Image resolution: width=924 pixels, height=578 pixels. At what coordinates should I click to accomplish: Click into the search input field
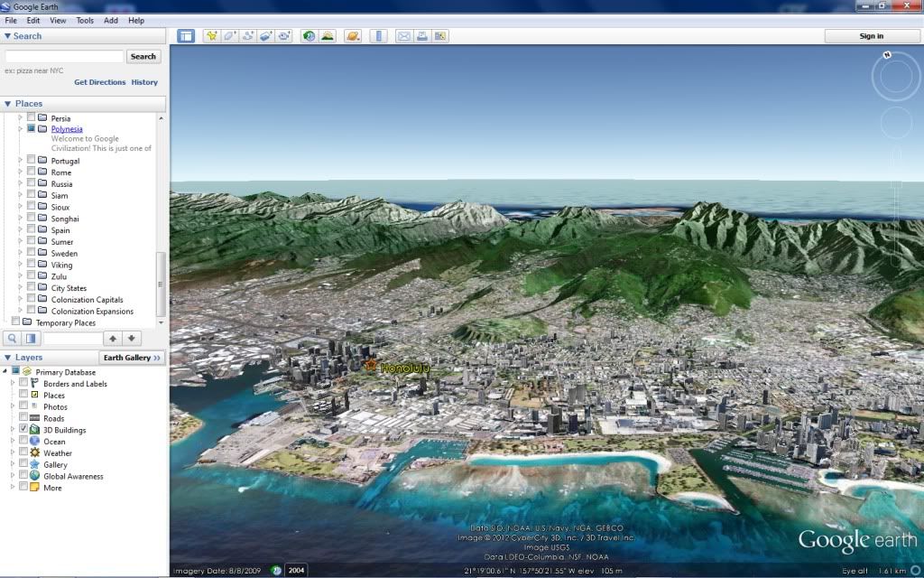click(64, 57)
